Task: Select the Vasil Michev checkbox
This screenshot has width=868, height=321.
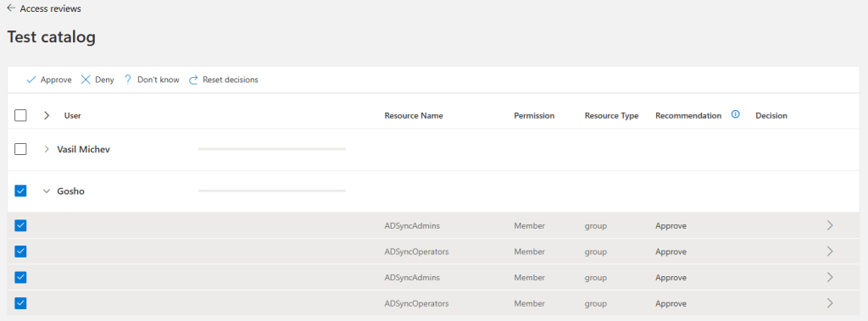Action: [x=20, y=149]
